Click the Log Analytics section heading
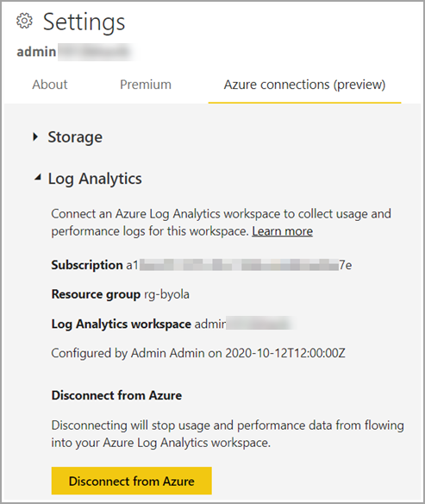The image size is (425, 504). coord(95,179)
